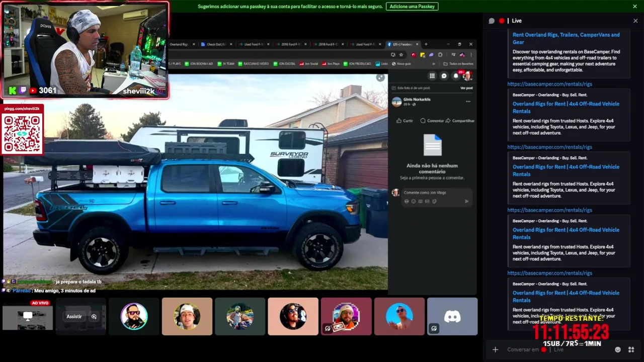Viewport: 644px width, 362px height.
Task: Bookmark this page with the star icon
Action: tap(401, 55)
